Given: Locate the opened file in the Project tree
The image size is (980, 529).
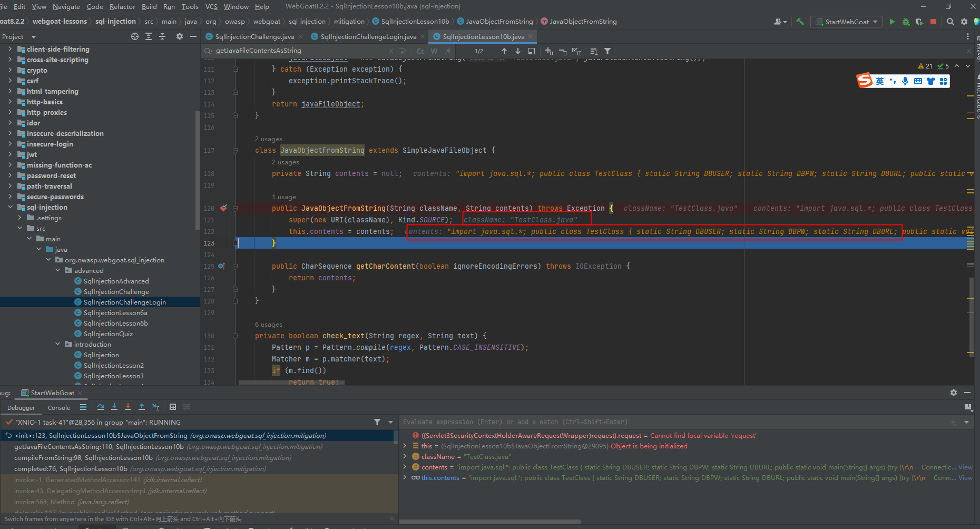Looking at the screenshot, I should click(x=135, y=36).
